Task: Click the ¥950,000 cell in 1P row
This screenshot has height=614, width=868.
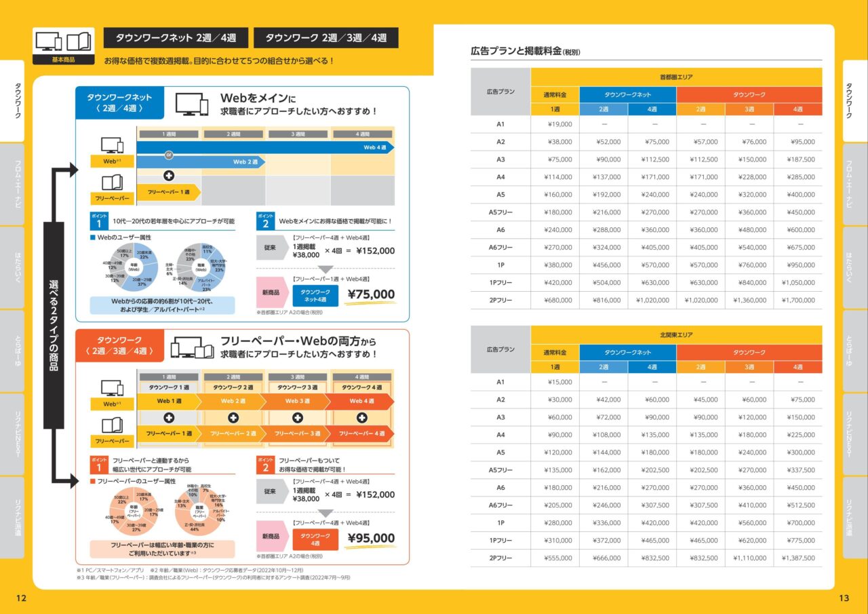Action: point(797,265)
